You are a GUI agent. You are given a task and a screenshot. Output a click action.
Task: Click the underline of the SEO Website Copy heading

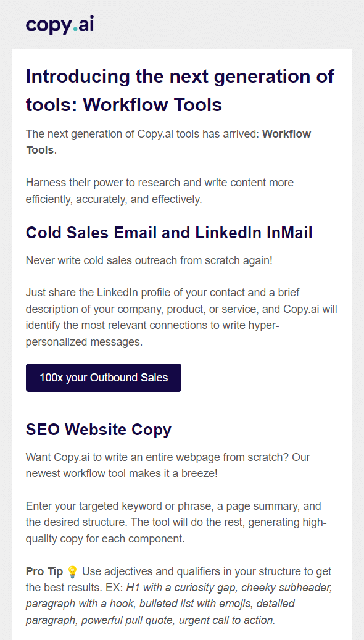(x=99, y=438)
